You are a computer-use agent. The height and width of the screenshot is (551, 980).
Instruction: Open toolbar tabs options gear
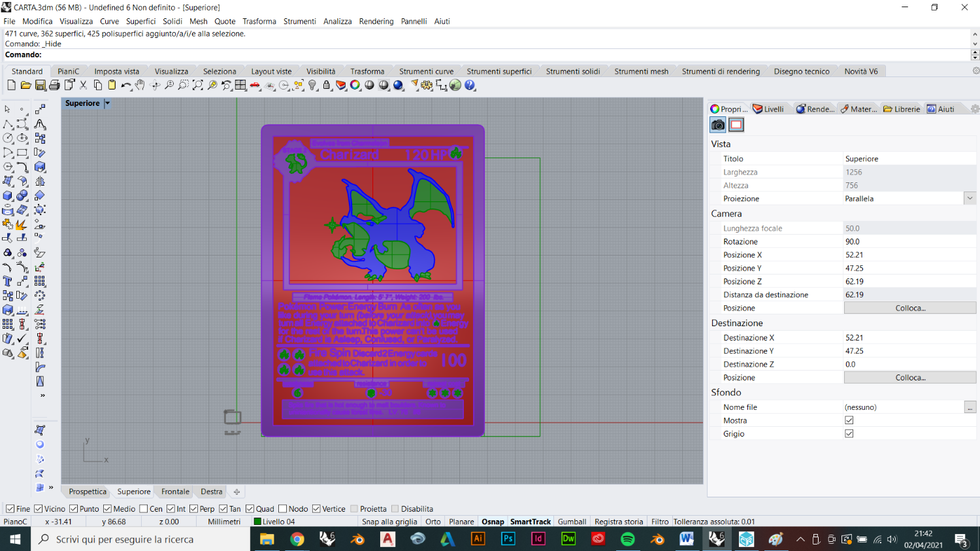[975, 71]
